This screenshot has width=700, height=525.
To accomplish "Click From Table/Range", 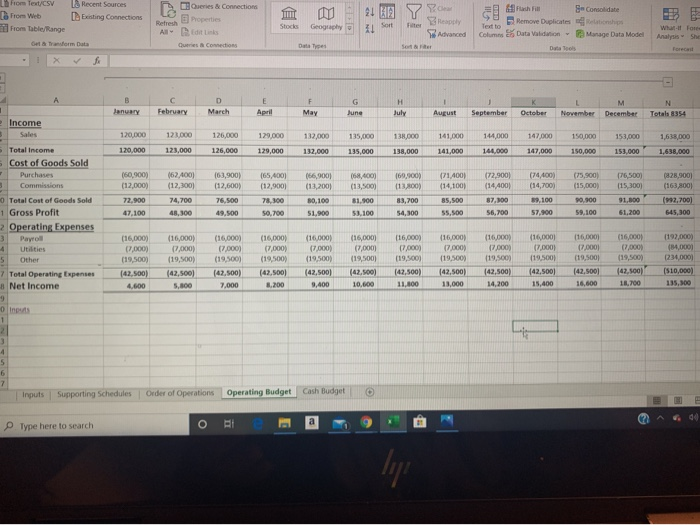I will pyautogui.click(x=33, y=29).
